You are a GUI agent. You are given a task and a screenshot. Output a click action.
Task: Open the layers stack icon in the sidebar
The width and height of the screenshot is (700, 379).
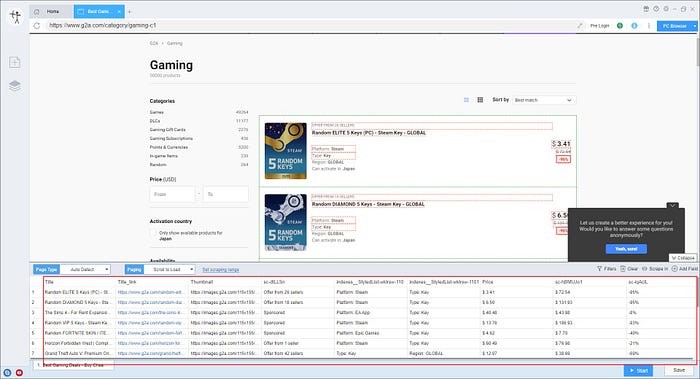[15, 85]
